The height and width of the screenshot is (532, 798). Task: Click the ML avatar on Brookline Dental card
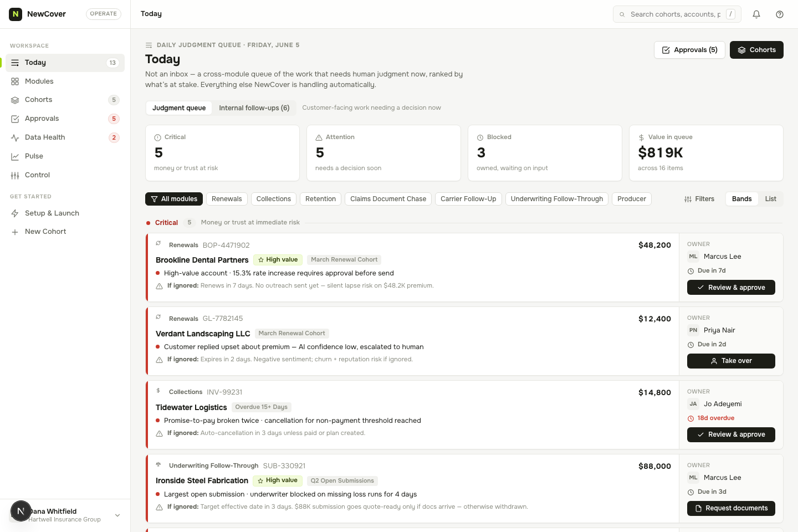[x=693, y=257]
